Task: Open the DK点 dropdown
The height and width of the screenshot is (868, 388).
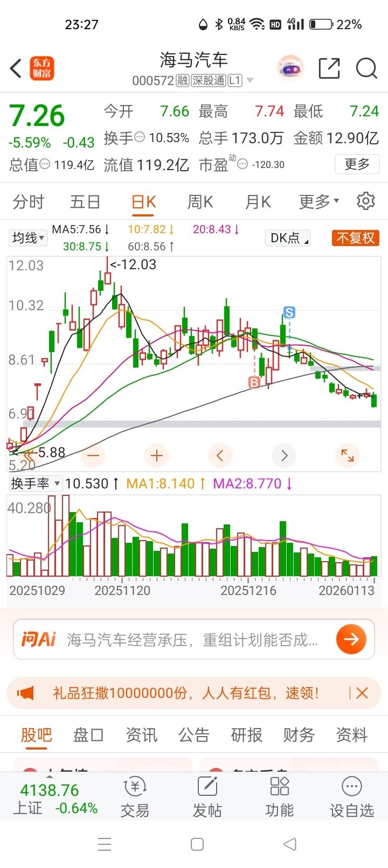Action: [x=288, y=237]
